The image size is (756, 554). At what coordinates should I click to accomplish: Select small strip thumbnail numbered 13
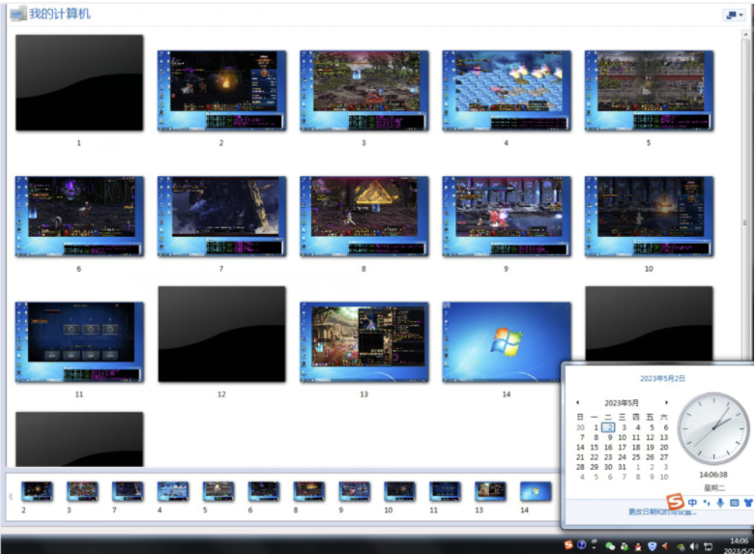click(490, 491)
